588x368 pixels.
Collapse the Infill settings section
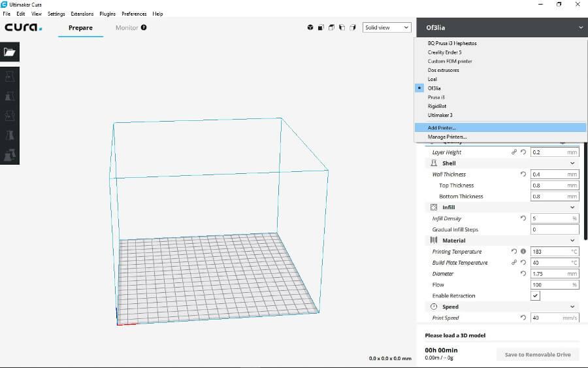pos(572,207)
